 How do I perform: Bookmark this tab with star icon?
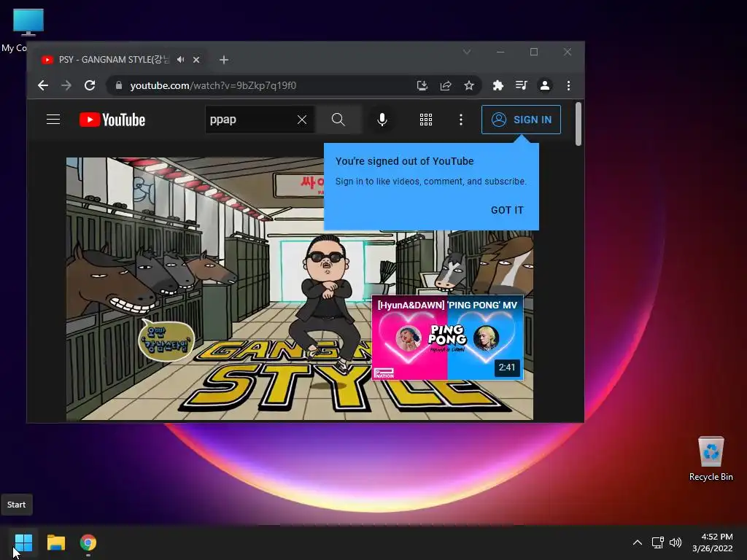(469, 86)
